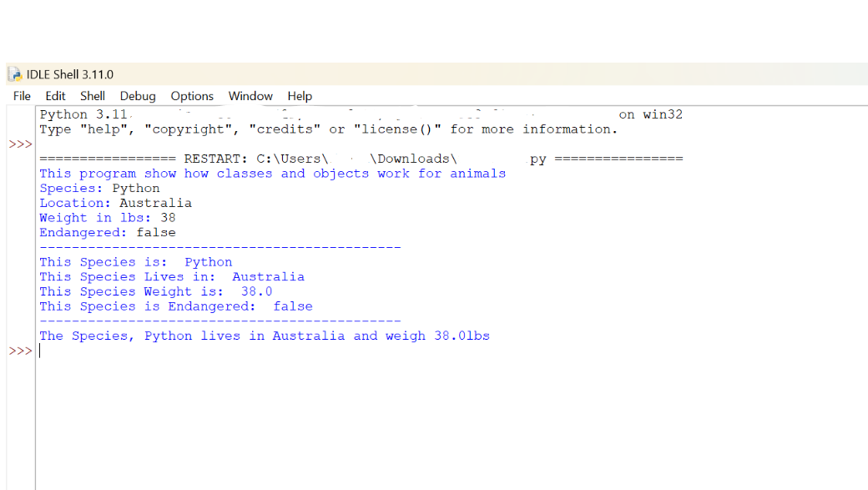Image resolution: width=868 pixels, height=490 pixels.
Task: Click the "Weight in lbs: 38" line
Action: pos(106,217)
